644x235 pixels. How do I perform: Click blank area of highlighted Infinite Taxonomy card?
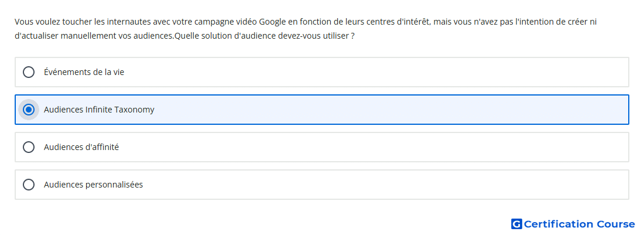point(369,110)
